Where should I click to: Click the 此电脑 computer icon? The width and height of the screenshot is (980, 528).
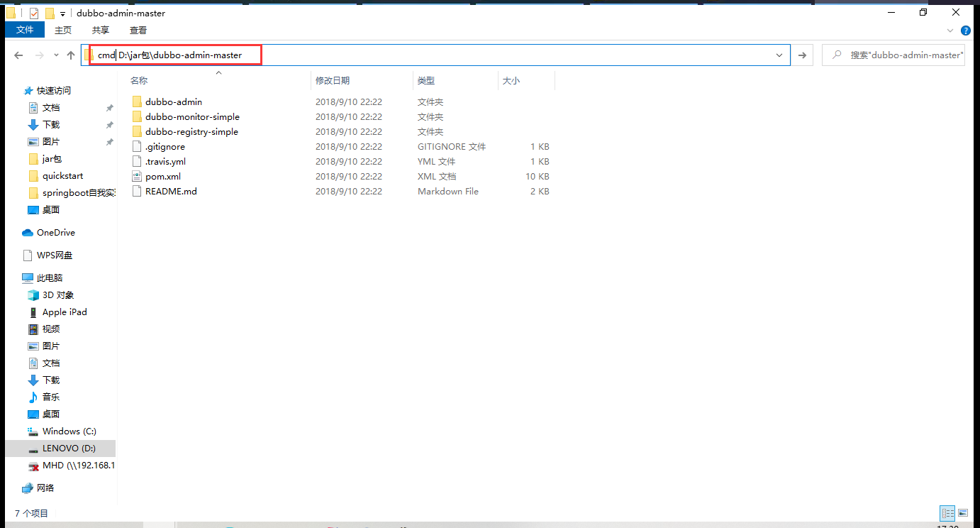[x=28, y=278]
